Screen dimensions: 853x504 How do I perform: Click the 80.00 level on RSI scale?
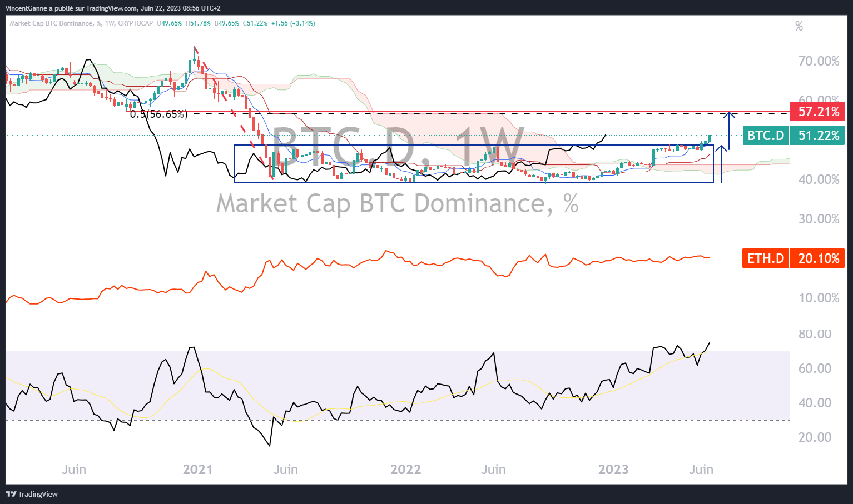click(x=815, y=334)
